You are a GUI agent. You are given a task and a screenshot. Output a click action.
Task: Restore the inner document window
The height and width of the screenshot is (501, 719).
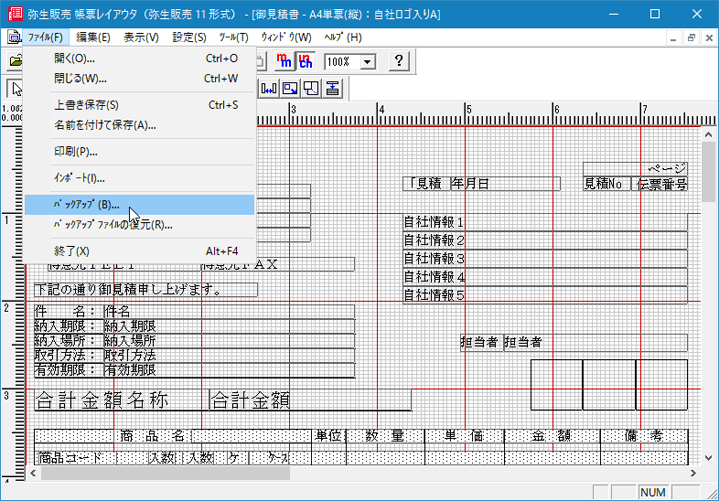click(x=691, y=39)
